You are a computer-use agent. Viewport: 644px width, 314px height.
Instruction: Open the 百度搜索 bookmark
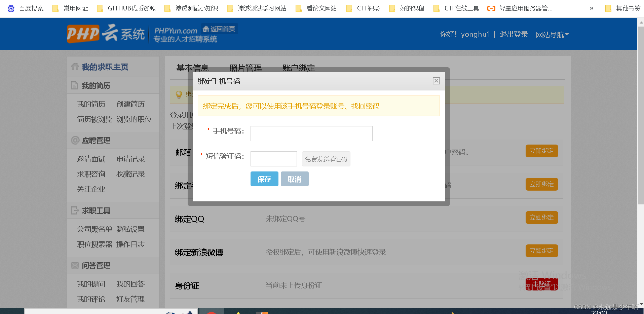26,8
